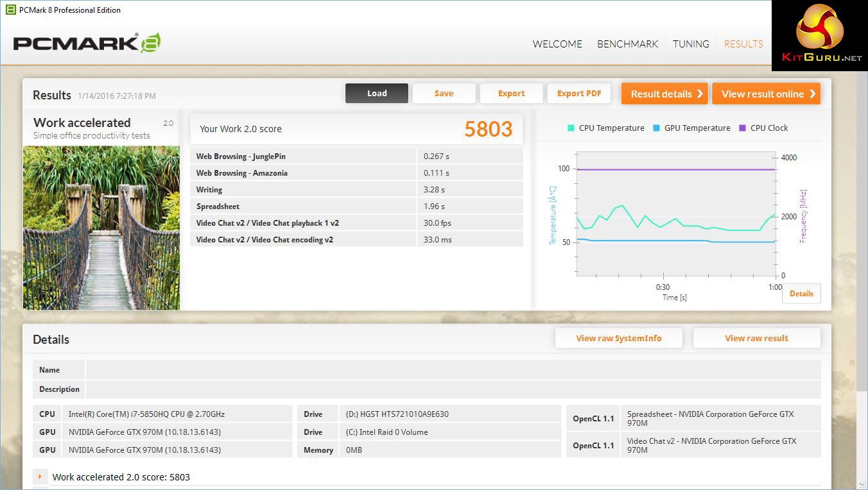Screen dimensions: 868x490
Task: Save the benchmark result
Action: 444,94
